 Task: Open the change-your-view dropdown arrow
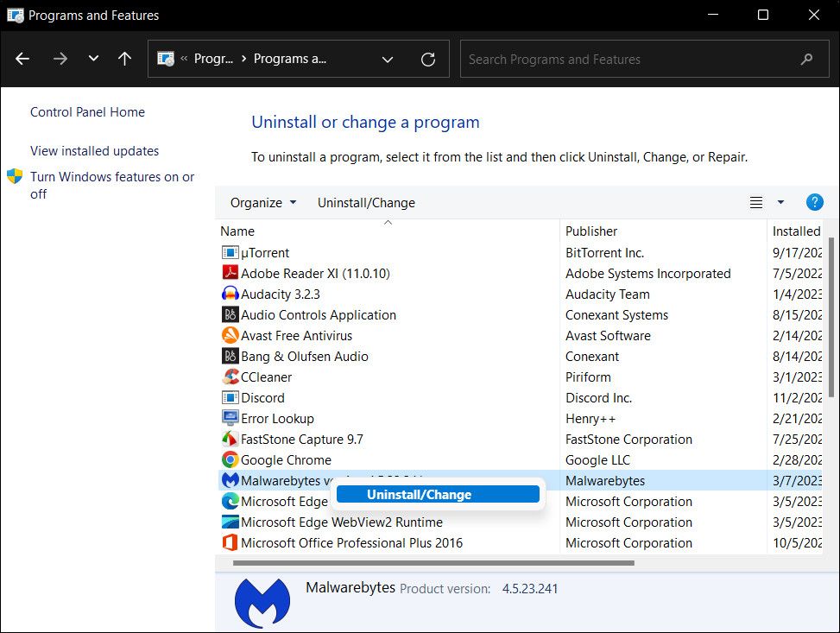[x=780, y=202]
